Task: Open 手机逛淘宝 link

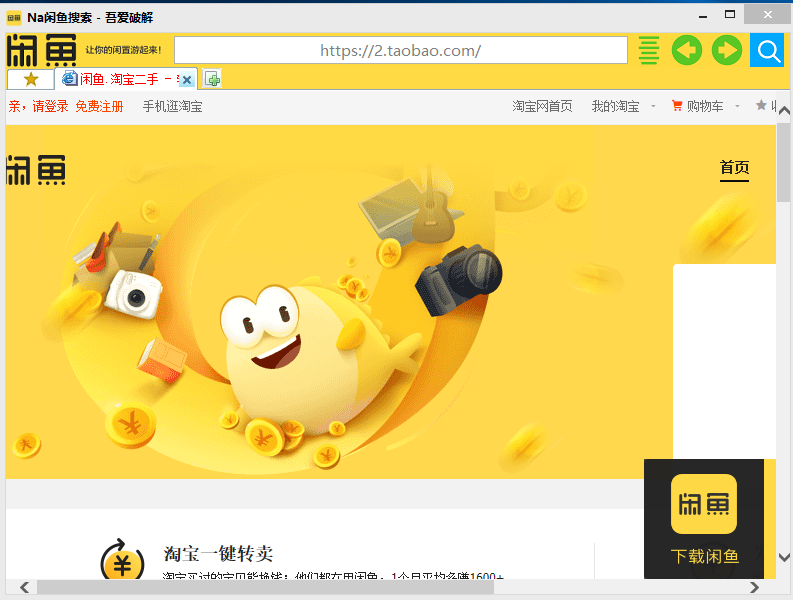Action: click(172, 106)
